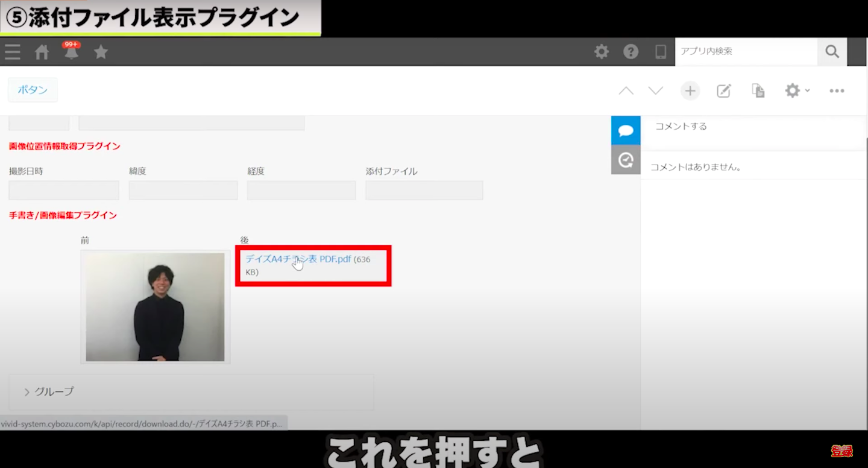
Task: Click the search magnifier button
Action: [832, 52]
